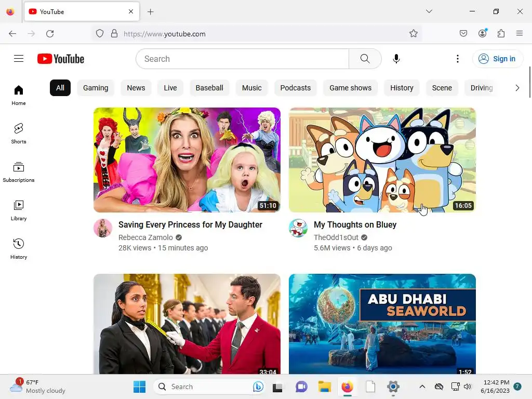Bookmark this page with star icon
The height and width of the screenshot is (399, 532).
413,34
